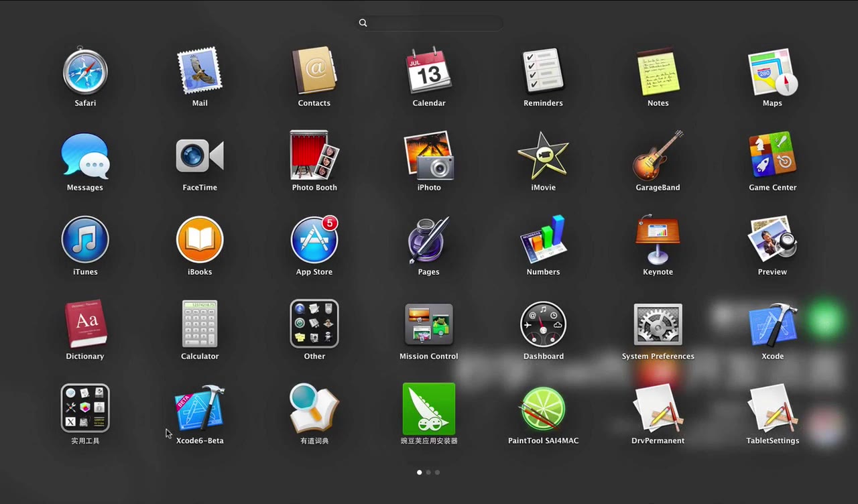Switch to second Launchpad page dot
Viewport: 858px width, 504px height.
click(x=428, y=472)
